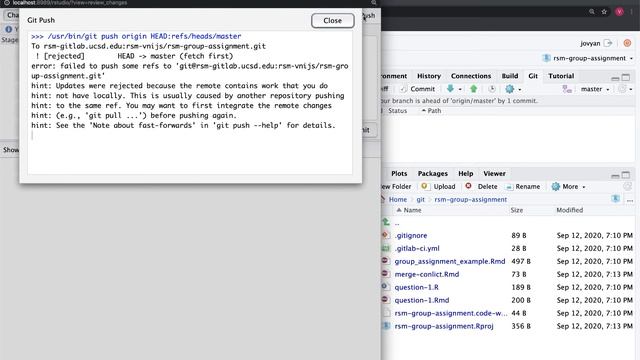Click the new branch icon
Image resolution: width=640 pixels, height=360 pixels.
click(567, 89)
